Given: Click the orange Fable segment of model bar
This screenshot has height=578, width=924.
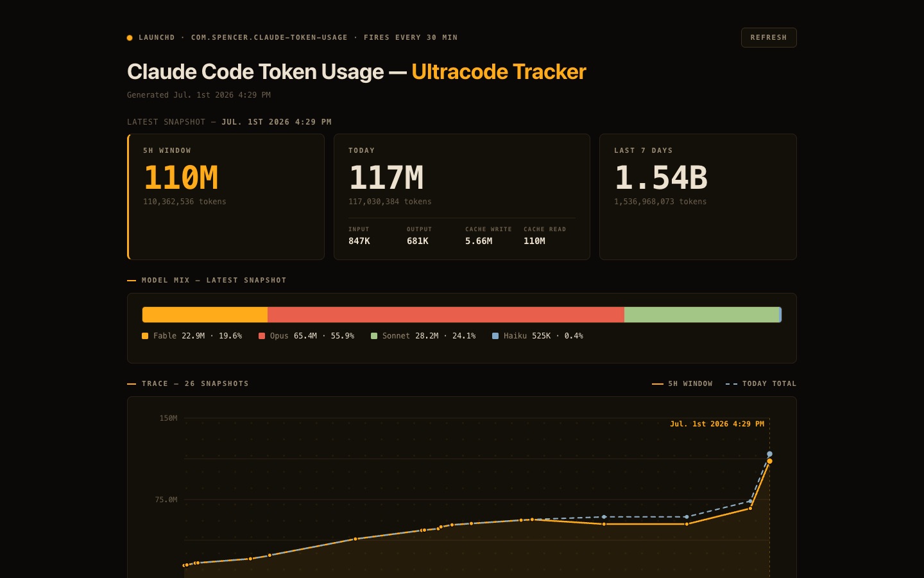Looking at the screenshot, I should pyautogui.click(x=205, y=315).
